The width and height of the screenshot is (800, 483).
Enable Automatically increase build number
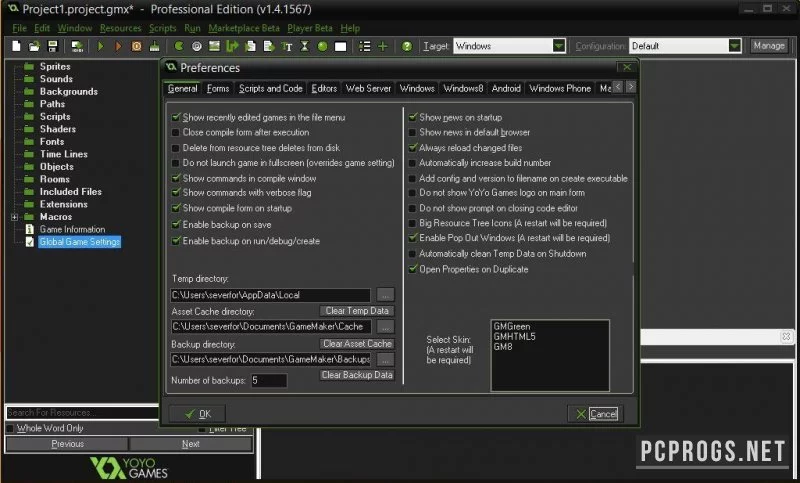pos(412,163)
